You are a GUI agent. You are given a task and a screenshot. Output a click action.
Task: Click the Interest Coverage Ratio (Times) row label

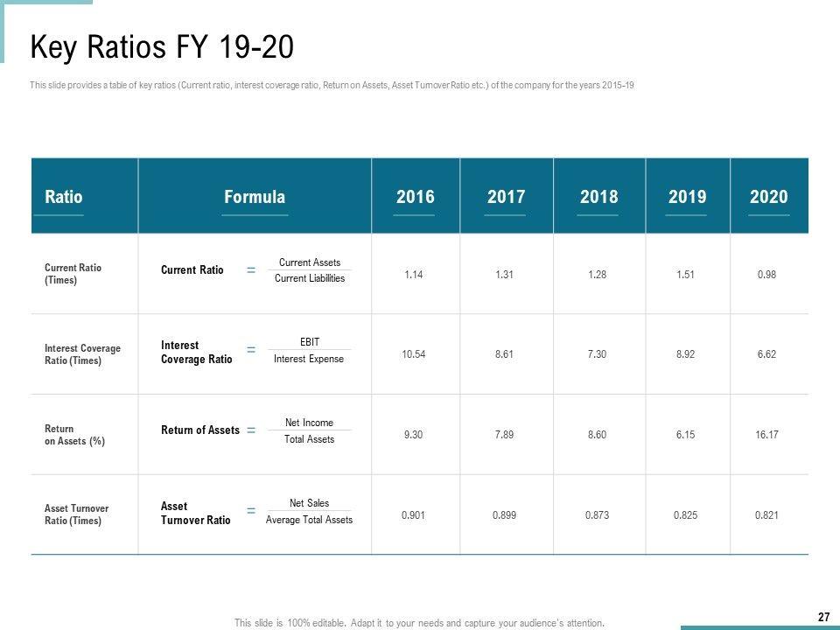[82, 354]
